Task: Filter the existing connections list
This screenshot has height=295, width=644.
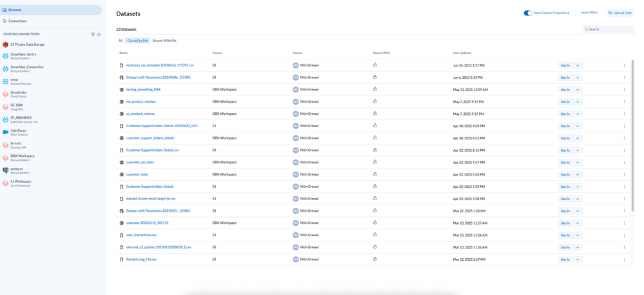Action: click(x=93, y=35)
